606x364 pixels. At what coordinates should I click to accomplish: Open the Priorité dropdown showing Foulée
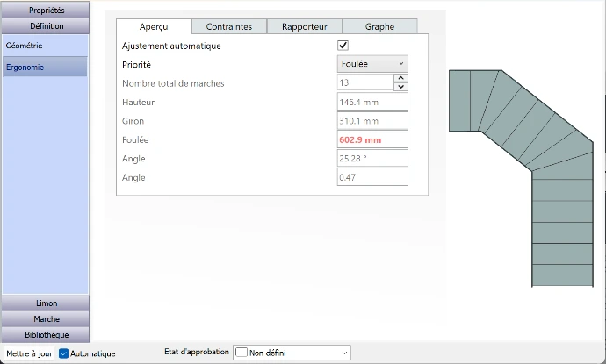[x=372, y=64]
